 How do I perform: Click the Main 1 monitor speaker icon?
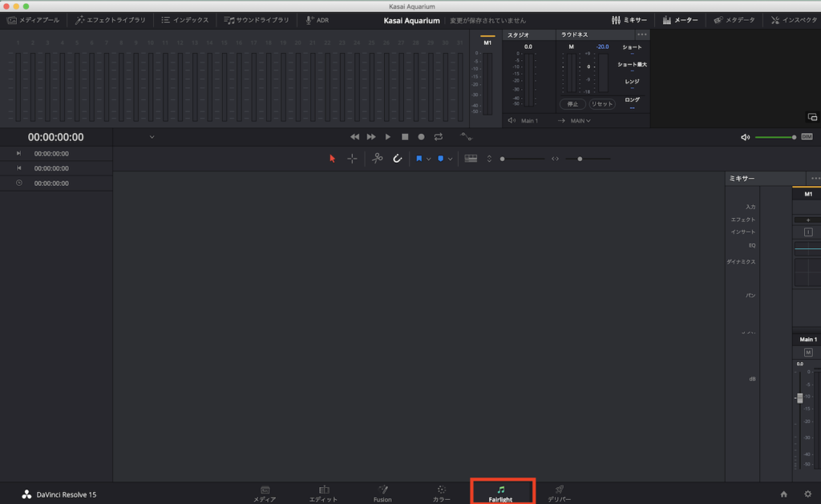(x=512, y=121)
